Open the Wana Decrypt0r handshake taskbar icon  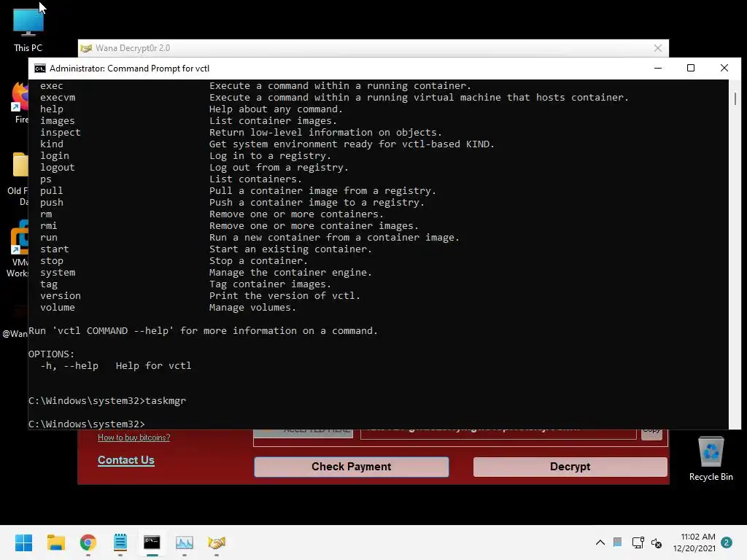(217, 542)
